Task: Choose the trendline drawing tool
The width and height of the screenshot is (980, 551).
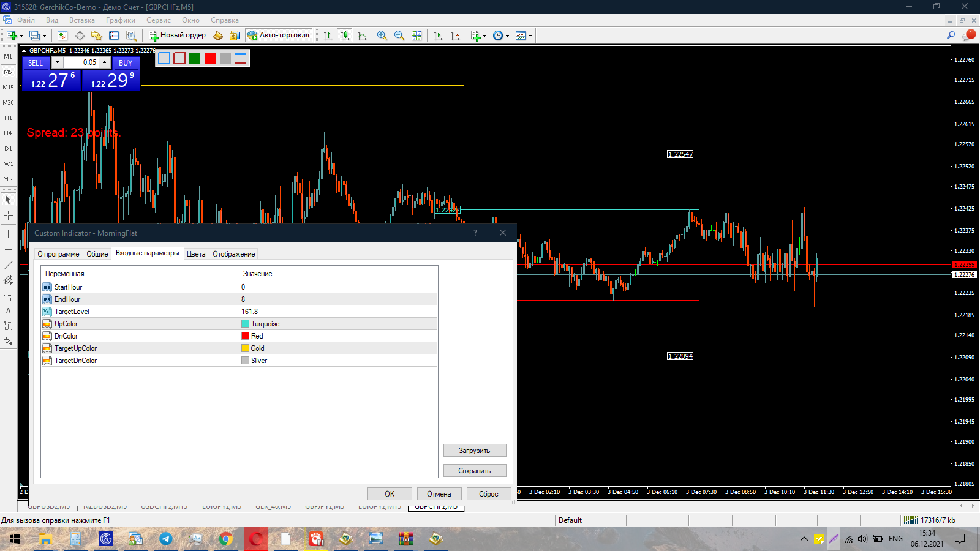Action: (8, 264)
